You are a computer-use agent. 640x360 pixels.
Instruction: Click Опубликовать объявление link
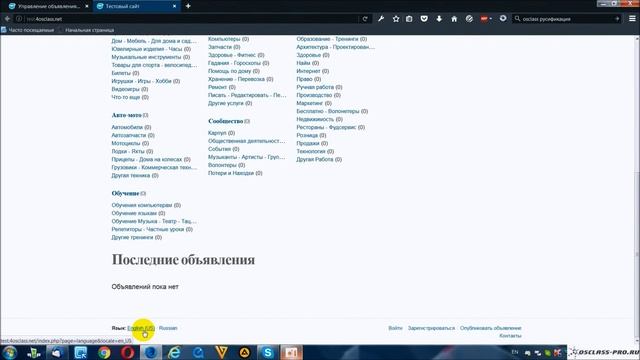tap(491, 328)
